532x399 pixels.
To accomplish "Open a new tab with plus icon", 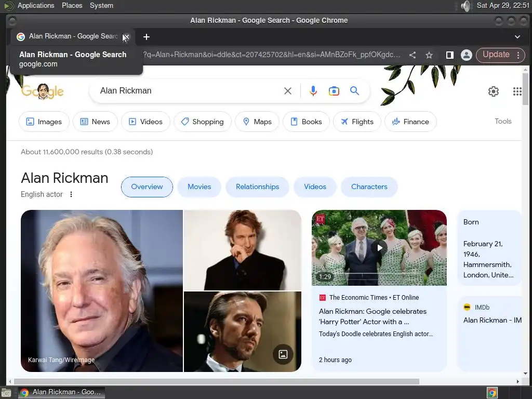I will [x=146, y=37].
